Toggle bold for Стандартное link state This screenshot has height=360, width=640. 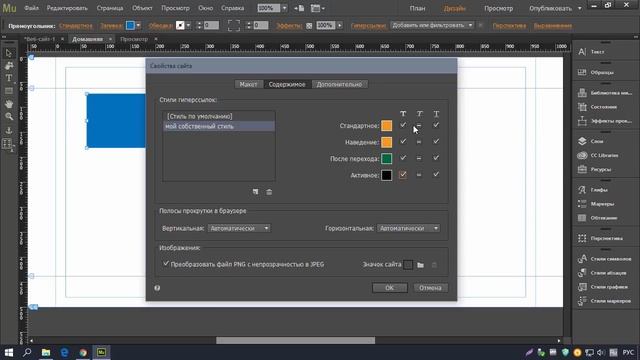coord(403,125)
